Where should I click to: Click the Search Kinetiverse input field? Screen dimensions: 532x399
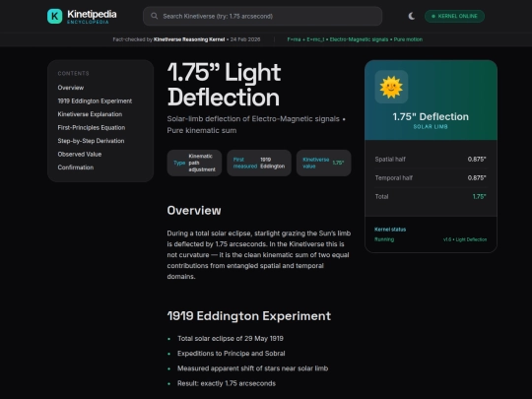262,16
